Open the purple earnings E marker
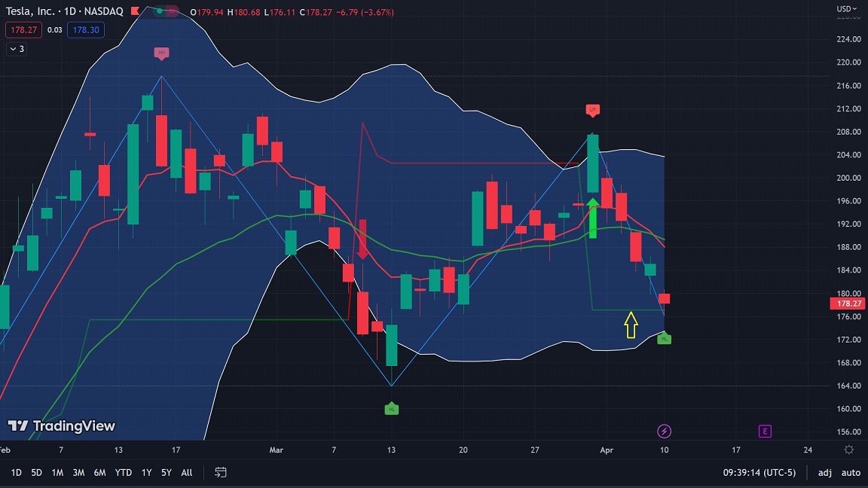 [x=765, y=431]
